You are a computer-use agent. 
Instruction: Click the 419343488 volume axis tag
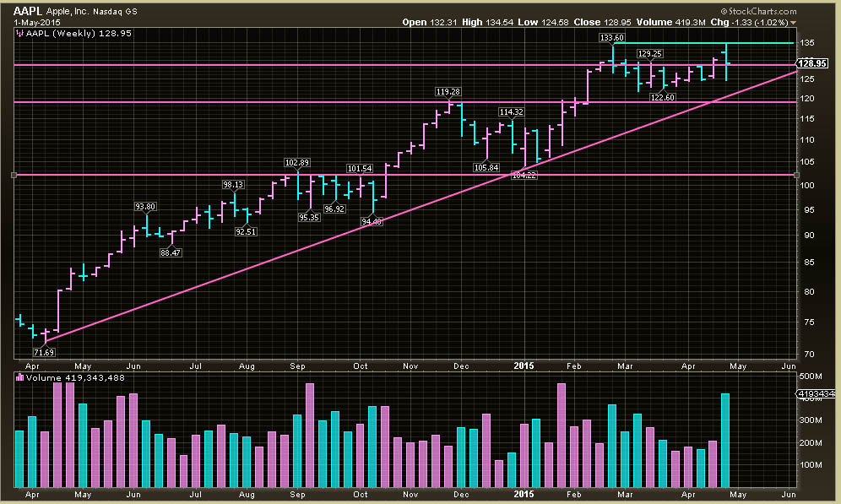coord(816,394)
